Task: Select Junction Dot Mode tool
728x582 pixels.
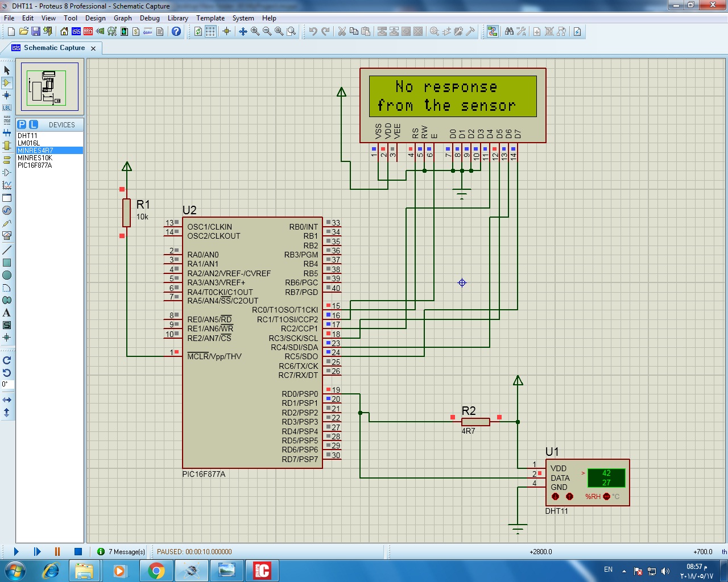Action: point(7,95)
